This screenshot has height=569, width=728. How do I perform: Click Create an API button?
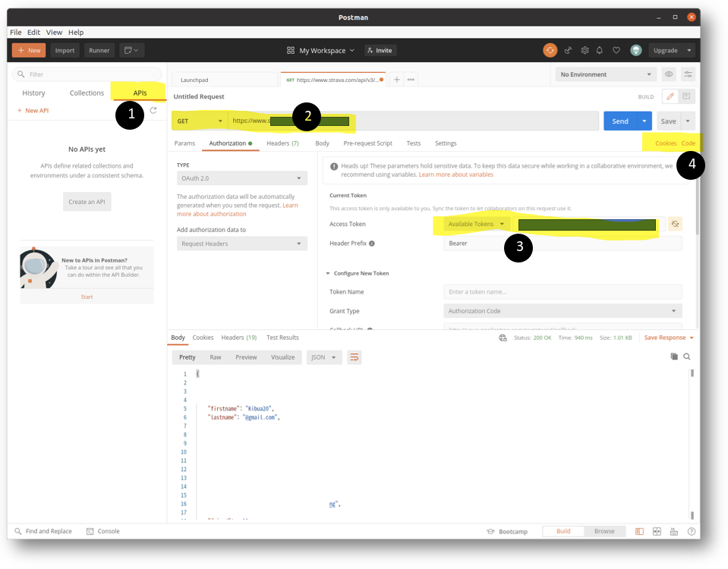(x=87, y=201)
